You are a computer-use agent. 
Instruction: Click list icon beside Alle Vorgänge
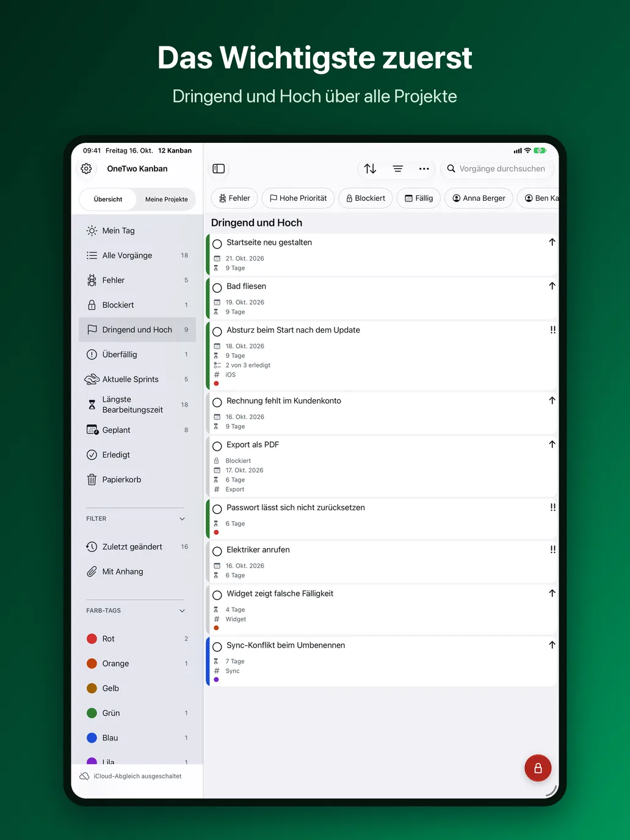[92, 255]
